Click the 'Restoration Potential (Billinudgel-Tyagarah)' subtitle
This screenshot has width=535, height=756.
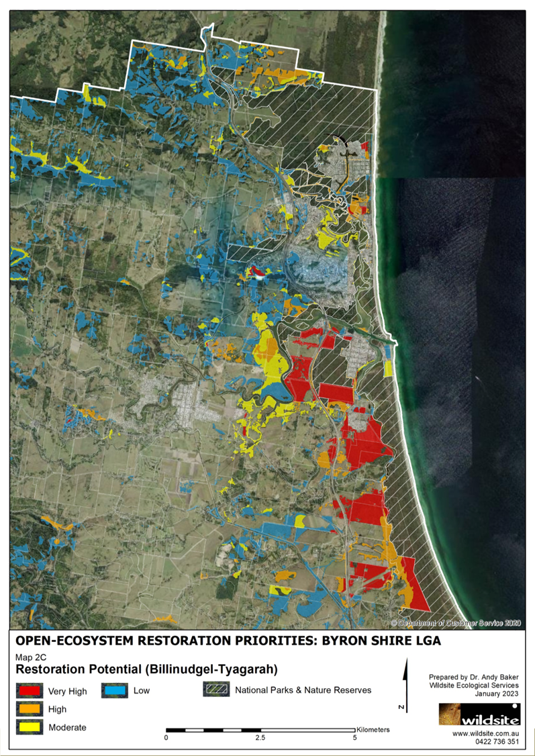point(147,670)
